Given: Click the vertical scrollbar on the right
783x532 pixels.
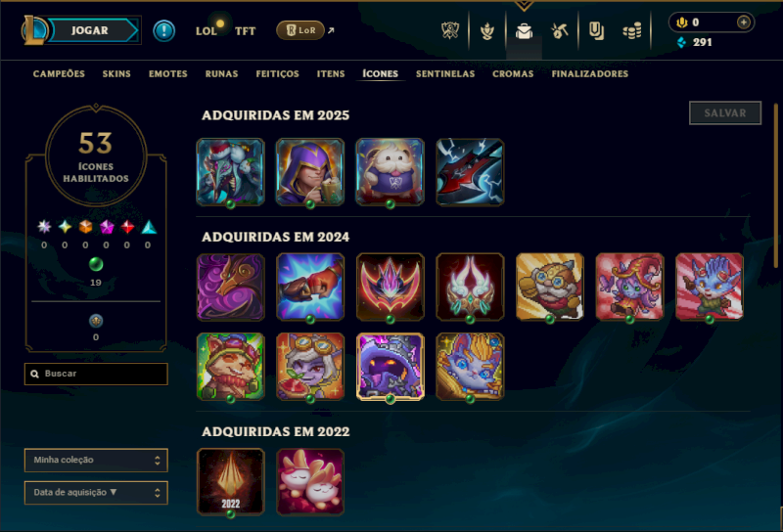Looking at the screenshot, I should pos(775,185).
